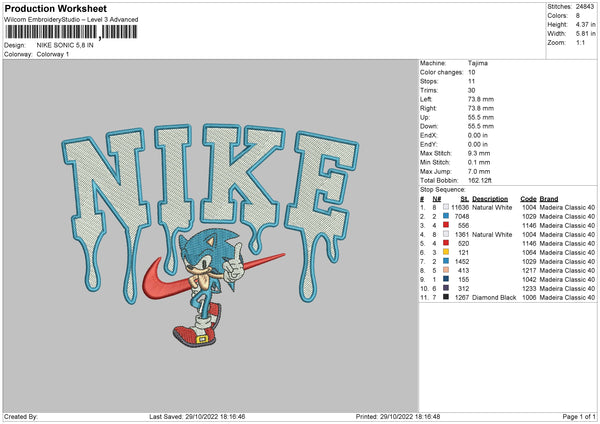Select the 'Down:' measurement label
The image size is (600, 424).
click(429, 126)
